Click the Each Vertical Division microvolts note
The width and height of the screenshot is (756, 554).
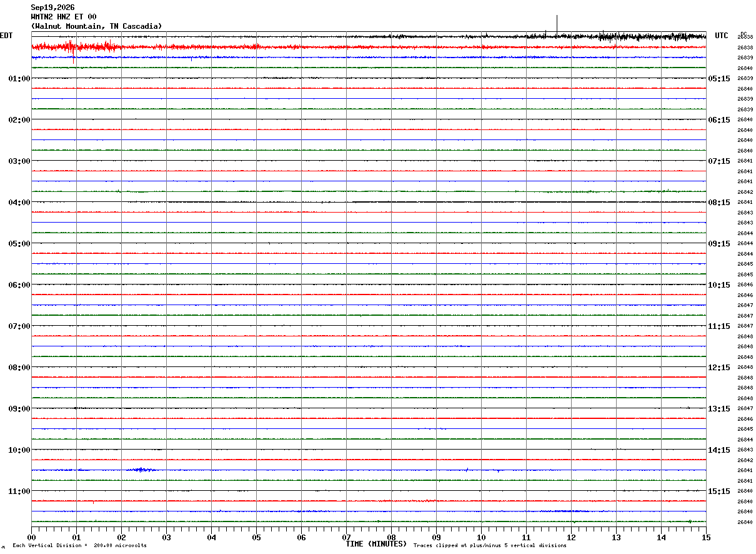tap(79, 545)
